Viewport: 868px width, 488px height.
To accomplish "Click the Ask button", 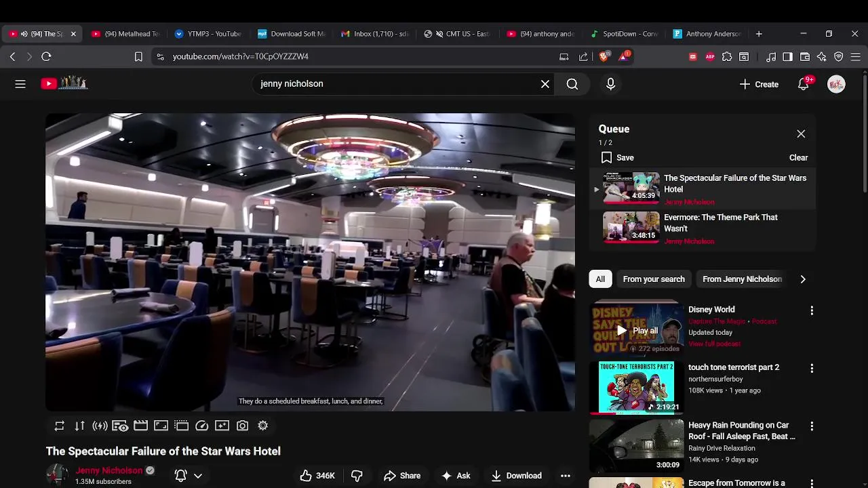I will click(456, 476).
